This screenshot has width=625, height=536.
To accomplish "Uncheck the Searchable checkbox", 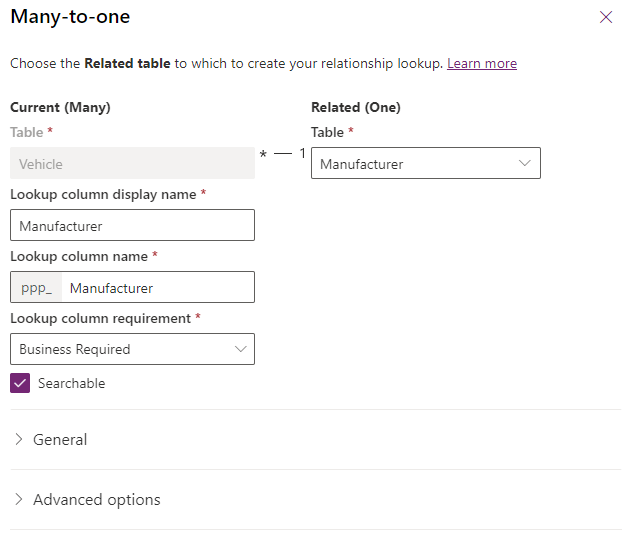I will pos(19,383).
